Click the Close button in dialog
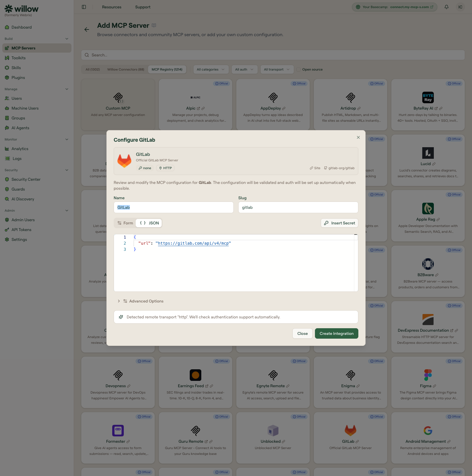472x476 pixels. click(303, 333)
